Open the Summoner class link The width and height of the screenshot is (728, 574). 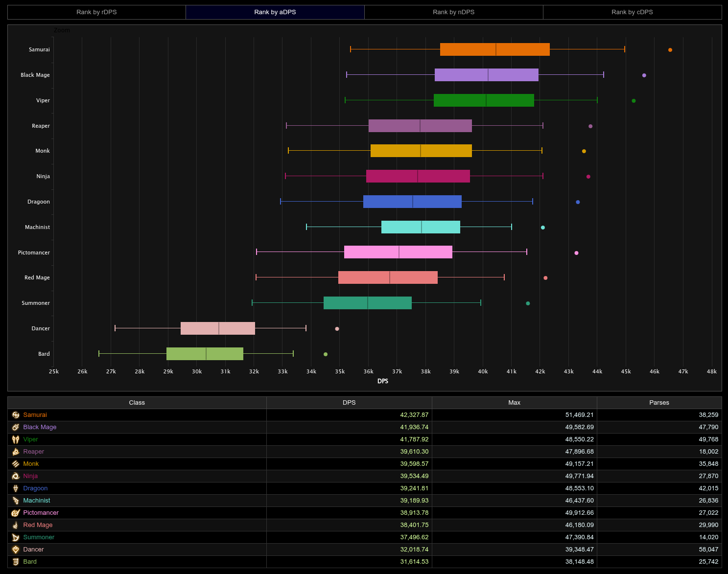click(x=39, y=537)
